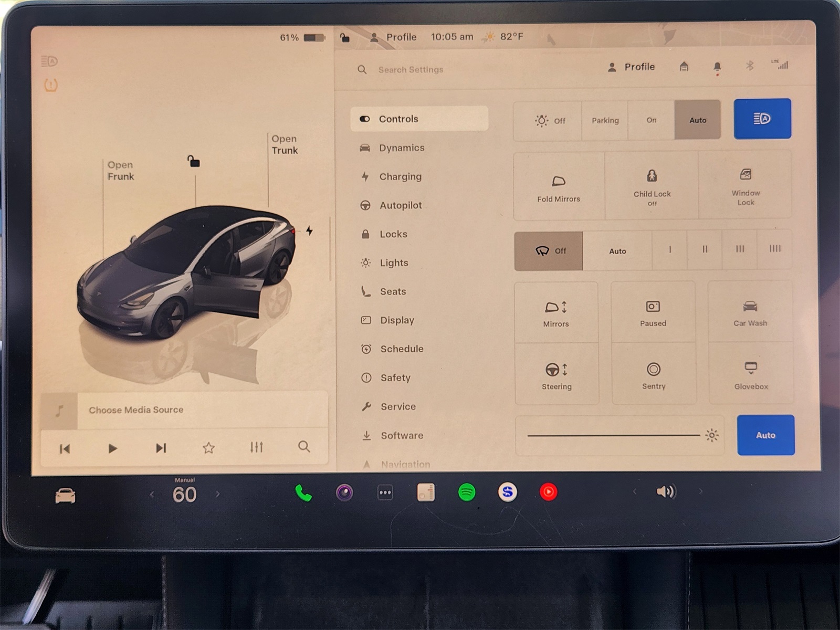840x630 pixels.
Task: Tap the auto high beam indicator at left
Action: 49,61
